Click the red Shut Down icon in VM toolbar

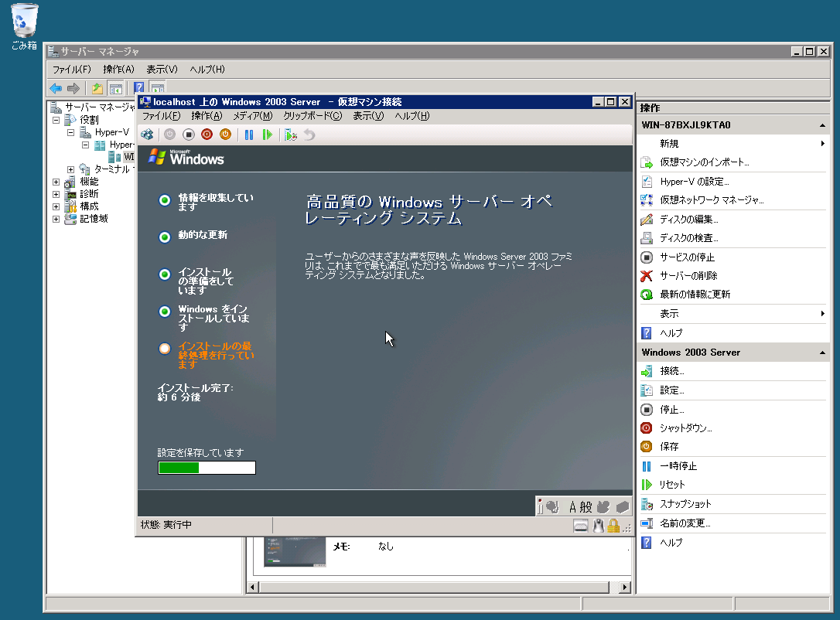[207, 135]
